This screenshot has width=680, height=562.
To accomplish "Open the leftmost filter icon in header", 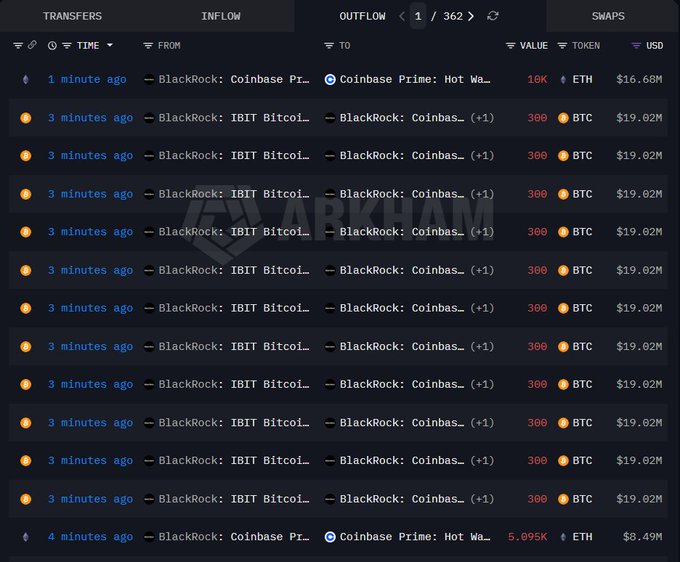I will pyautogui.click(x=18, y=46).
